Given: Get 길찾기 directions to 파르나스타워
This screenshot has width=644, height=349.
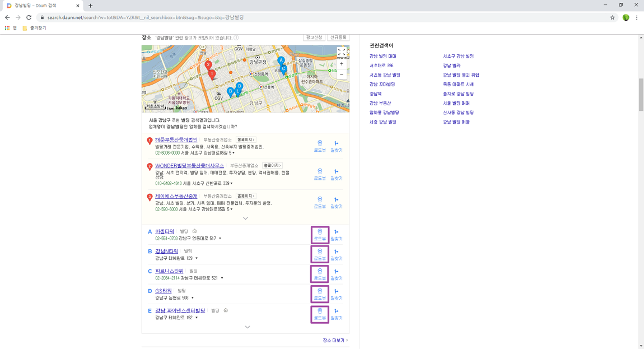Looking at the screenshot, I should [x=337, y=274].
